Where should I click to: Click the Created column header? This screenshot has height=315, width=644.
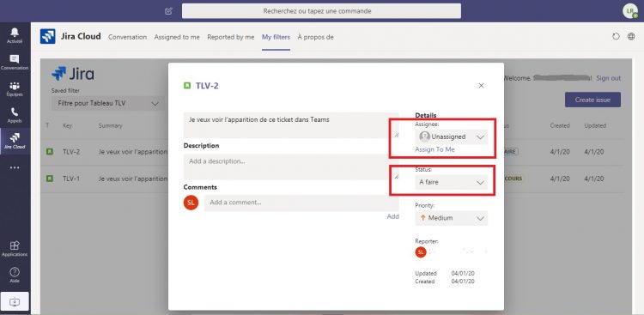click(560, 125)
